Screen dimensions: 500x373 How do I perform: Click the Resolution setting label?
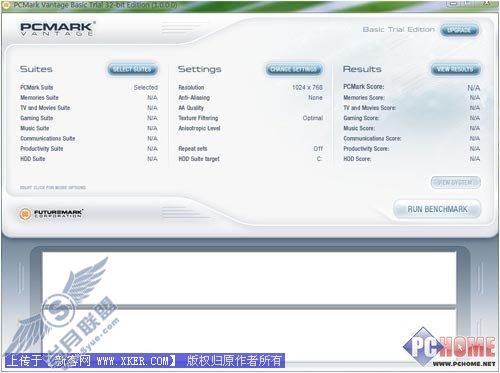tap(191, 87)
